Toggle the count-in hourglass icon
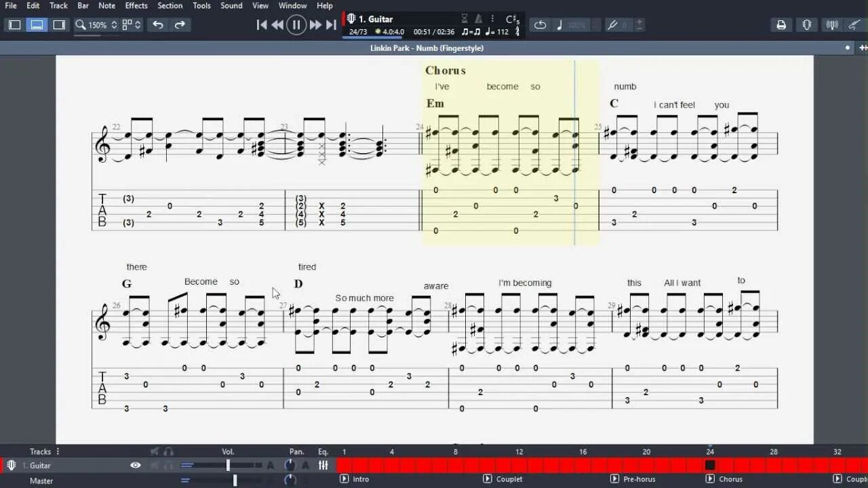Viewport: 868px width, 488px height. [465, 19]
